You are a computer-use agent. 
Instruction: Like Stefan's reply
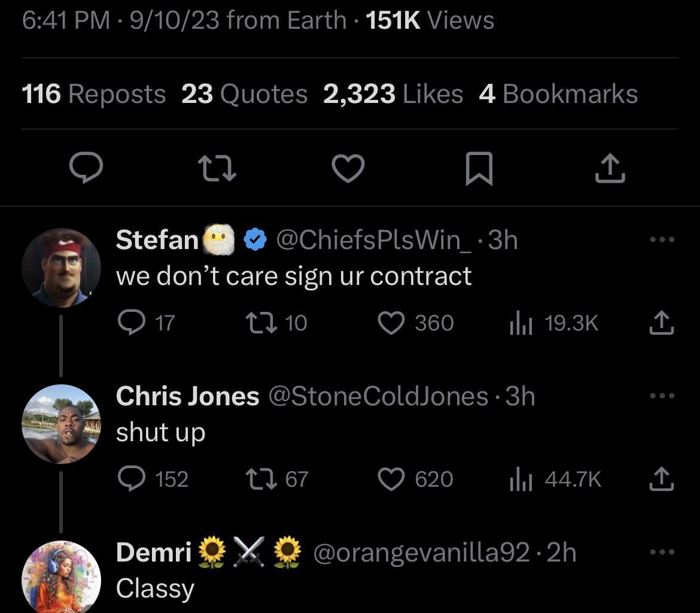391,323
